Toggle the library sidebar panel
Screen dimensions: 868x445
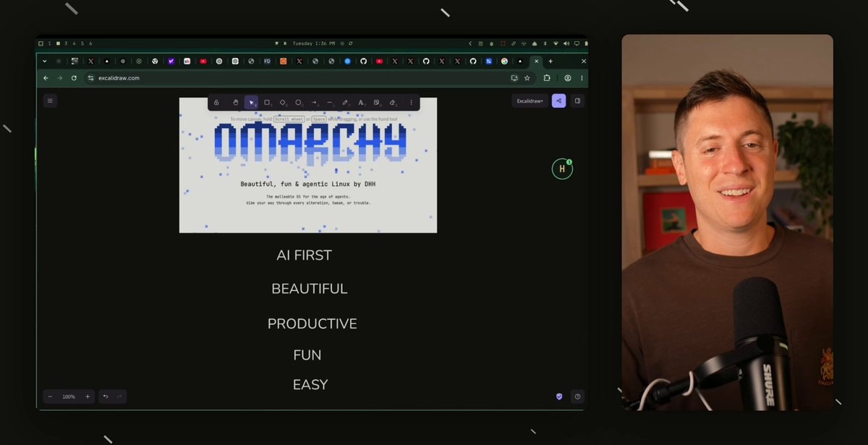click(577, 101)
